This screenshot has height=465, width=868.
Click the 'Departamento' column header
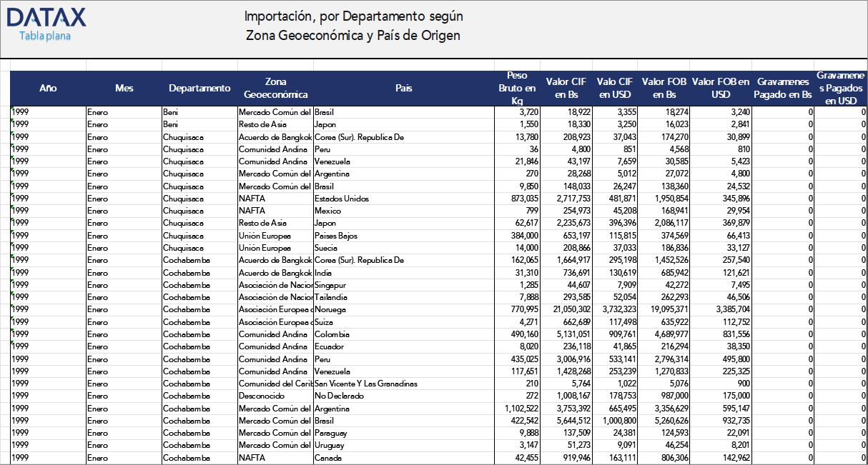coord(202,88)
